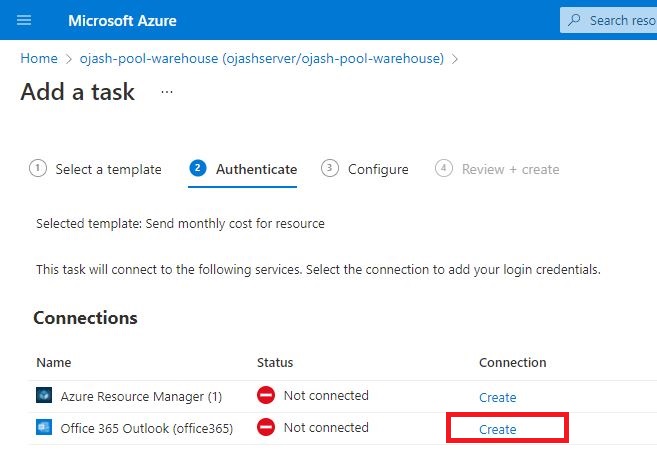The image size is (657, 469).
Task: Click Office 365 Outlook's red Not connected icon
Action: [x=266, y=428]
